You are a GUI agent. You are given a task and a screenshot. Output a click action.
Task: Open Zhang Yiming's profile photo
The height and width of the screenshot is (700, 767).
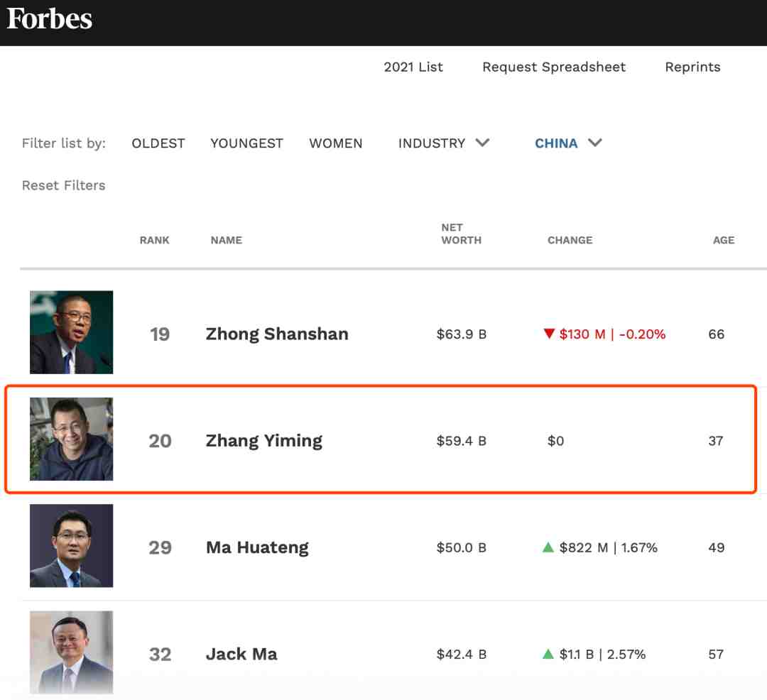tap(72, 439)
